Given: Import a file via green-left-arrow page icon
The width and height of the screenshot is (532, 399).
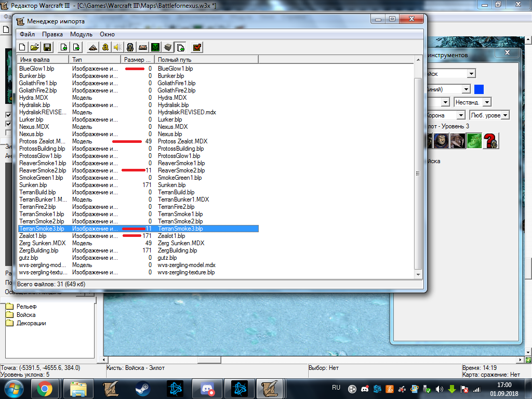Looking at the screenshot, I should (x=63, y=47).
